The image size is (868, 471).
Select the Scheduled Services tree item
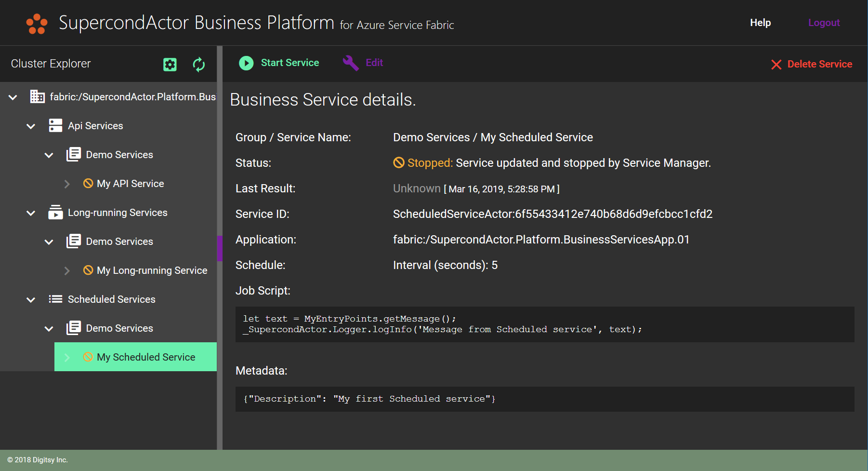[x=112, y=299]
